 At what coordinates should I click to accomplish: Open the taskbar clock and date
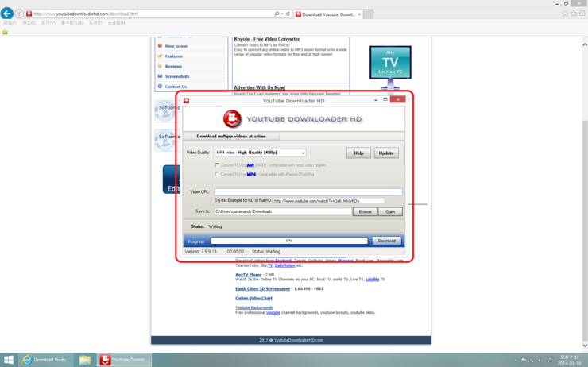[569, 361]
